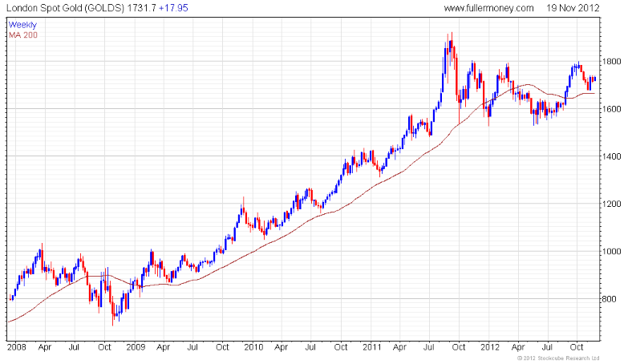
Task: Click the +17.95 change value
Action: tap(173, 8)
